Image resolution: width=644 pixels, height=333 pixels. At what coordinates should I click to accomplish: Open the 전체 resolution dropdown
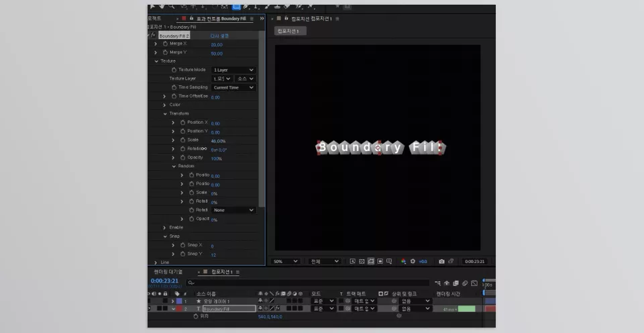pyautogui.click(x=325, y=261)
